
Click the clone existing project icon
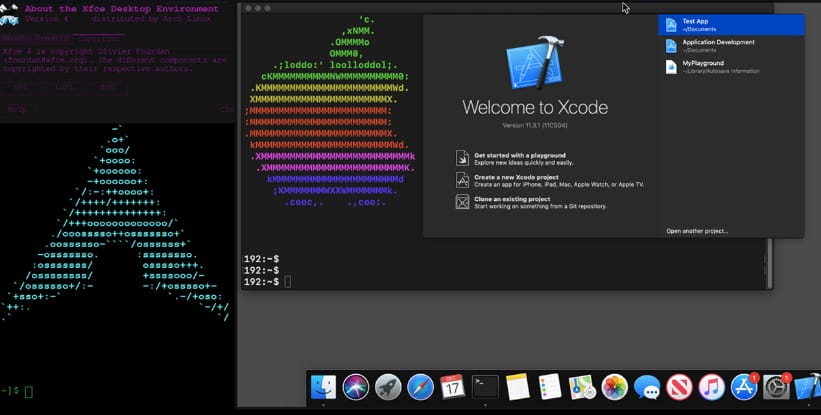coord(462,202)
